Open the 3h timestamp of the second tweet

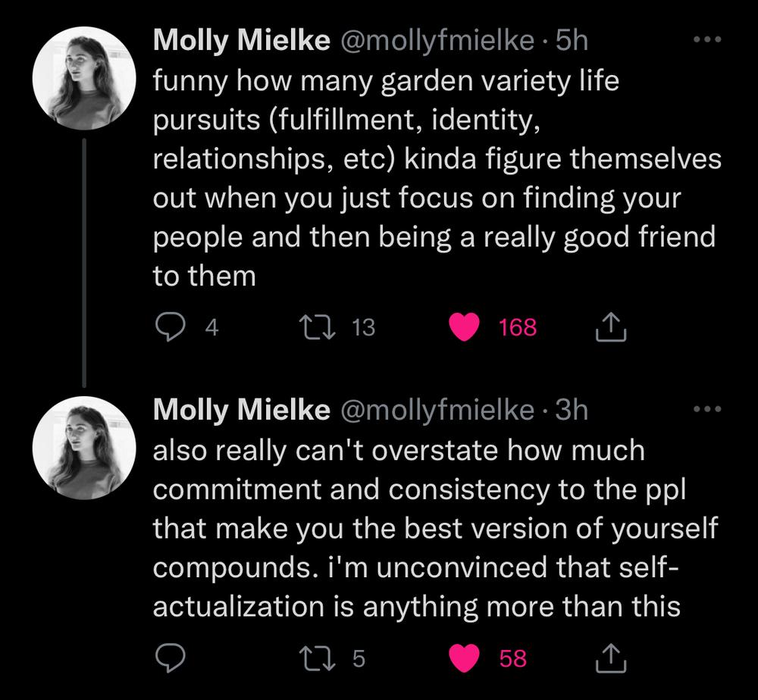point(572,410)
